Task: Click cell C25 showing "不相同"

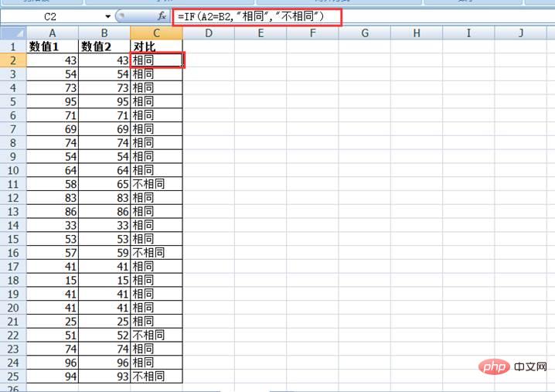Action: (x=156, y=377)
